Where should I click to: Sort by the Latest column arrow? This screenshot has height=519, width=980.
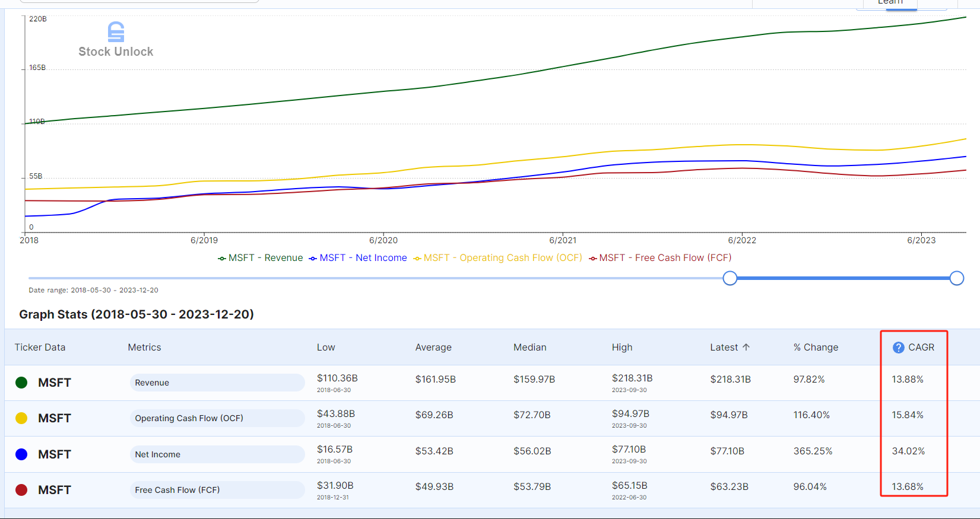pyautogui.click(x=746, y=347)
